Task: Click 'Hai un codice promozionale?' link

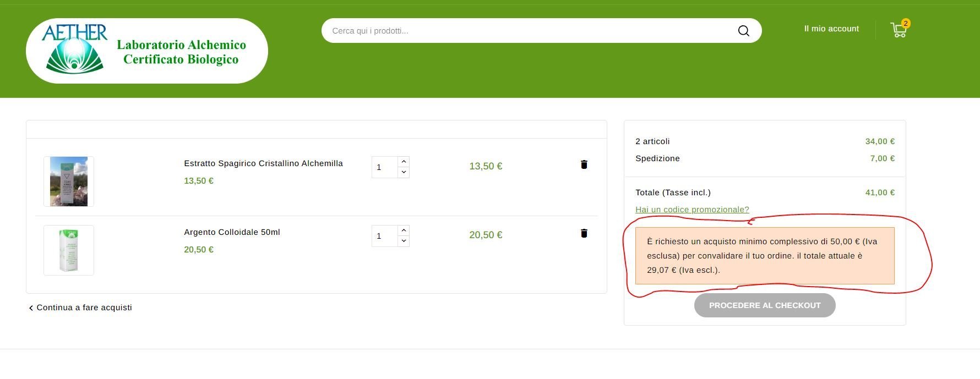Action: [x=692, y=210]
